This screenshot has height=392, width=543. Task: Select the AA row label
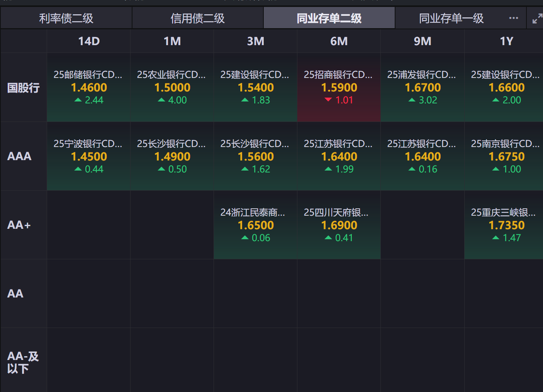(24, 294)
